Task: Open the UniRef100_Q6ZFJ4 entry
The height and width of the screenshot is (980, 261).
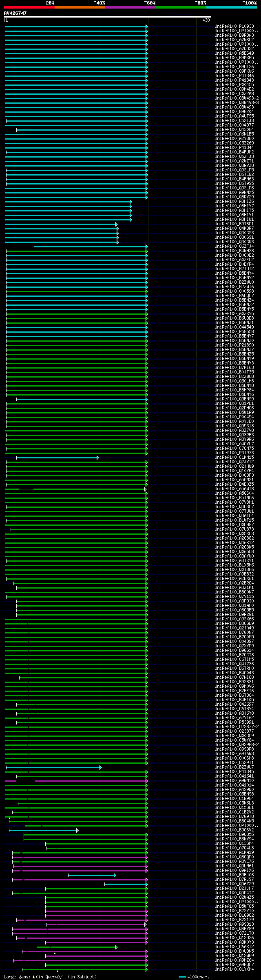Action: coord(234,247)
